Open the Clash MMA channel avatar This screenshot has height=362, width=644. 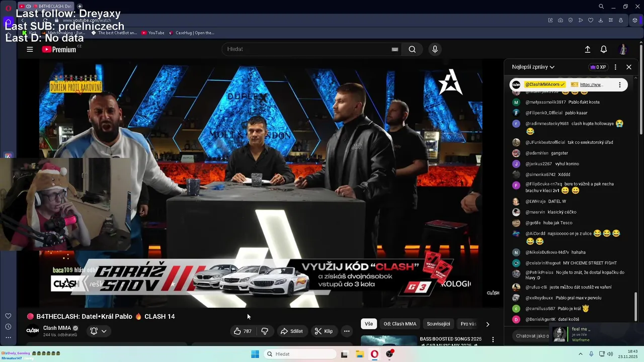coord(33,330)
